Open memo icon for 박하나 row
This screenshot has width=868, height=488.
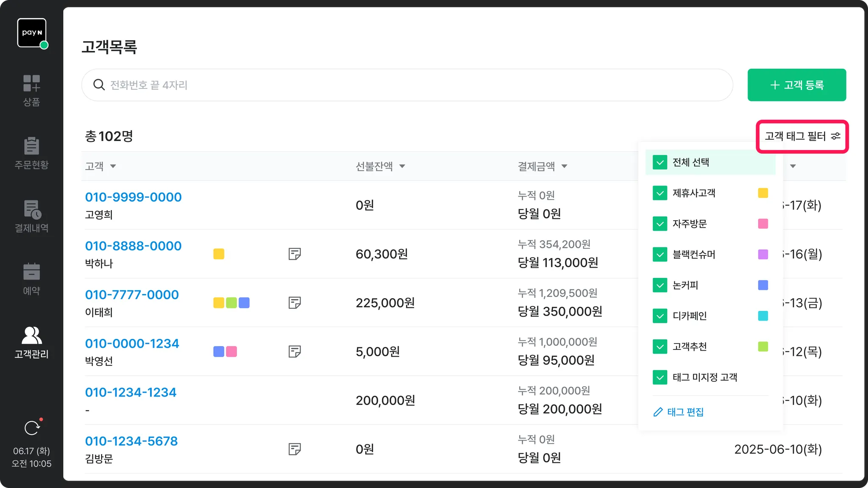click(295, 254)
